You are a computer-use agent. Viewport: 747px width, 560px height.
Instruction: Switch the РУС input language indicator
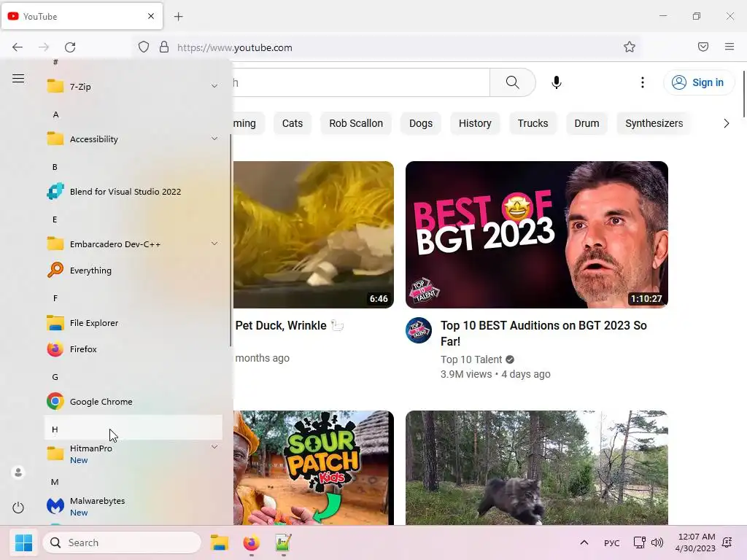[612, 542]
